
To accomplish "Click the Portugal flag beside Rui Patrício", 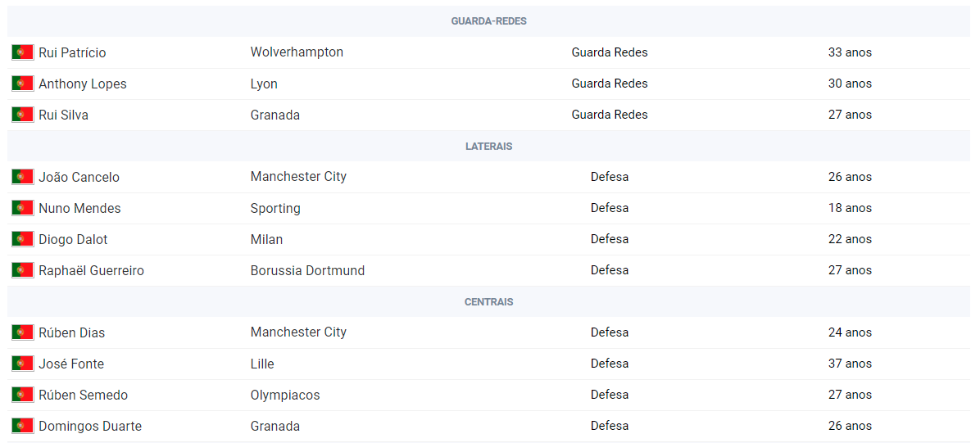I will tap(22, 52).
